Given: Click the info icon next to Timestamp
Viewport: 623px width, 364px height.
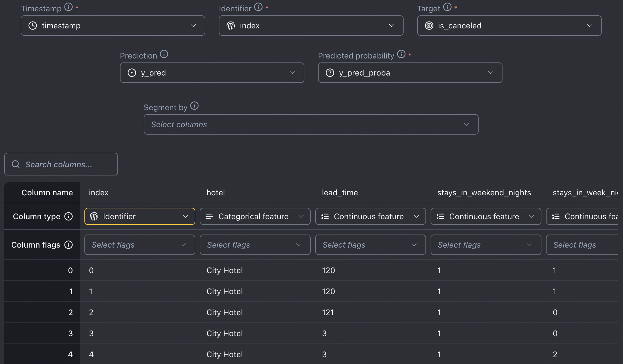Looking at the screenshot, I should (x=68, y=7).
